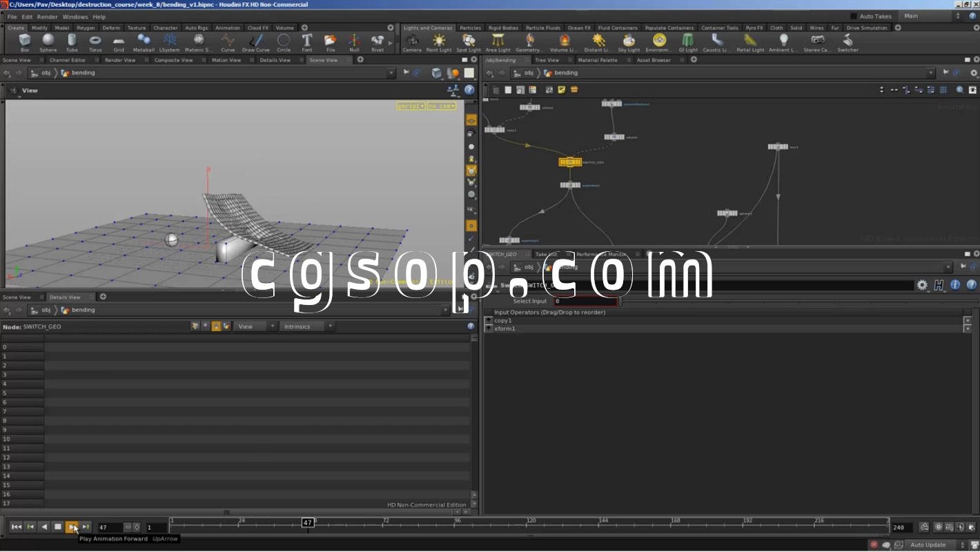Open the persp1 viewport menu

coord(411,106)
